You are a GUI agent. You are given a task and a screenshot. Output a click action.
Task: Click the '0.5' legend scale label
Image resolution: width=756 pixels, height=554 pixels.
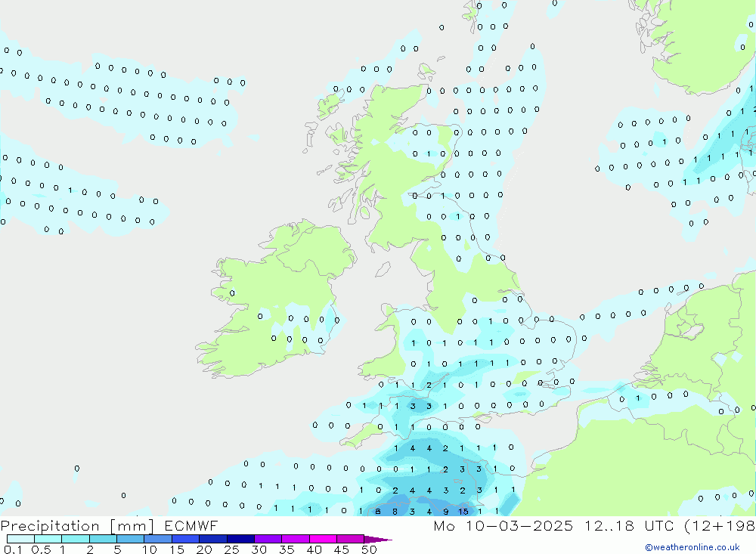41,549
